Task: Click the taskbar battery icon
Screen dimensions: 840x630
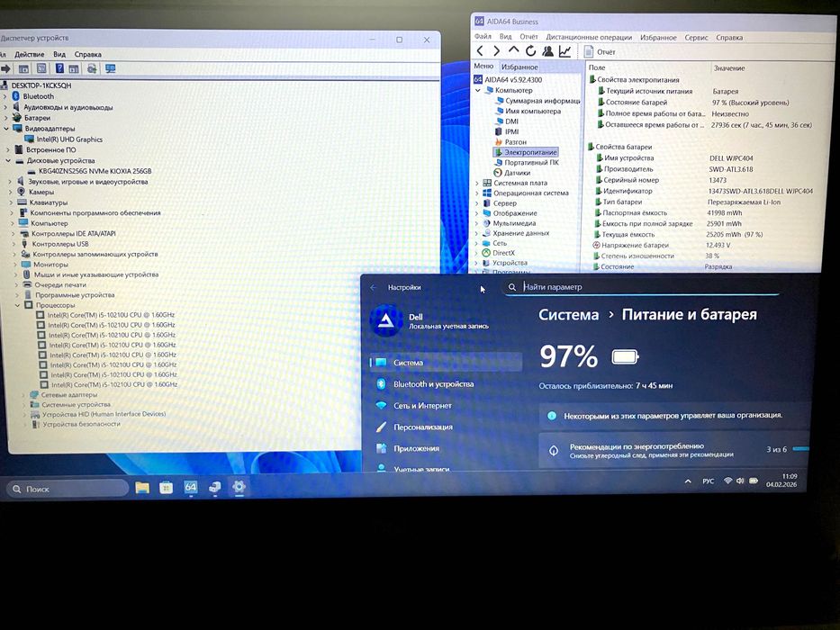Action: 754,481
